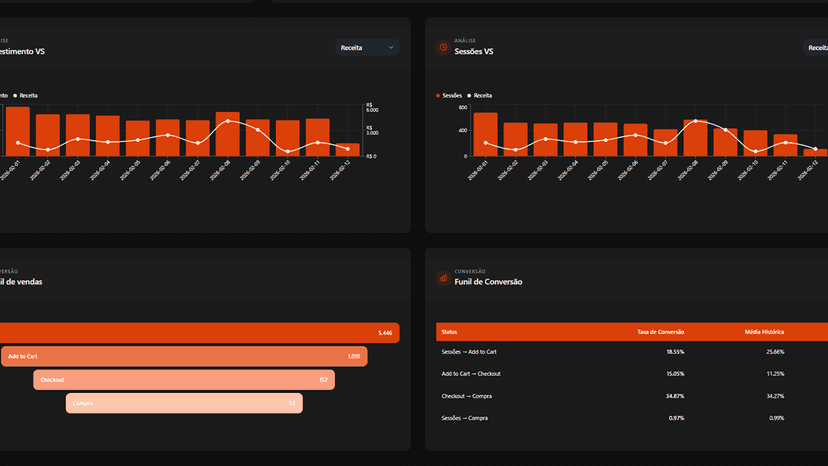Click the 0.97% conversion rate value
This screenshot has width=828, height=466.
pyautogui.click(x=676, y=418)
